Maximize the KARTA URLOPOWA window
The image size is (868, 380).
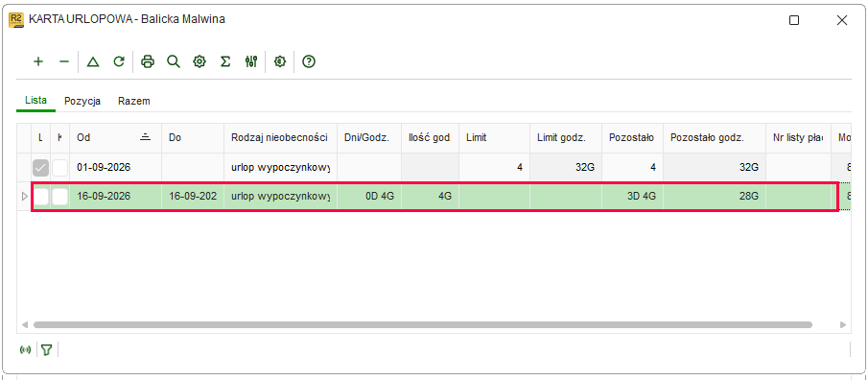tap(794, 20)
